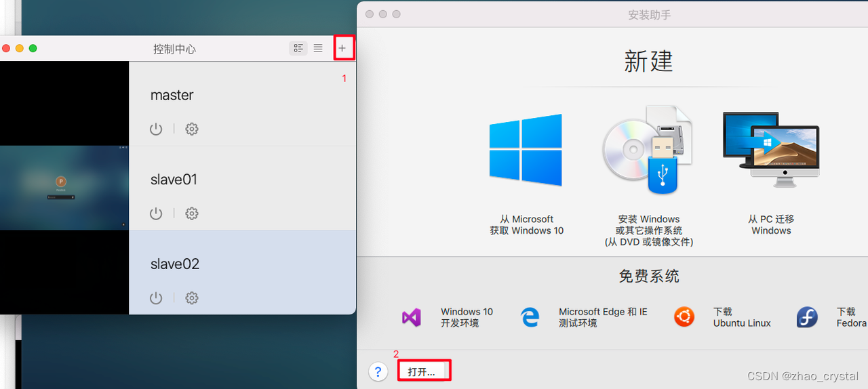Choose install from DVD or image file icon

pyautogui.click(x=648, y=149)
